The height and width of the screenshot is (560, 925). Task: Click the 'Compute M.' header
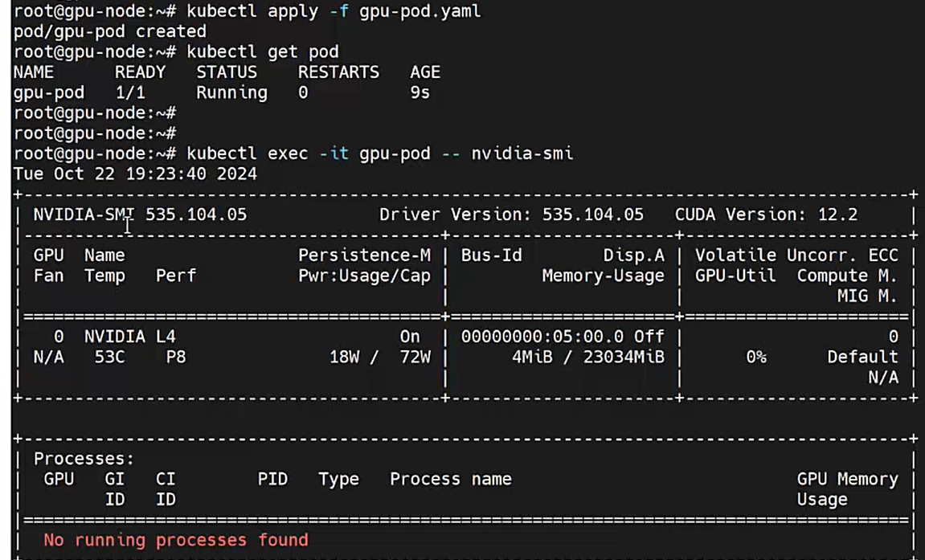click(848, 276)
